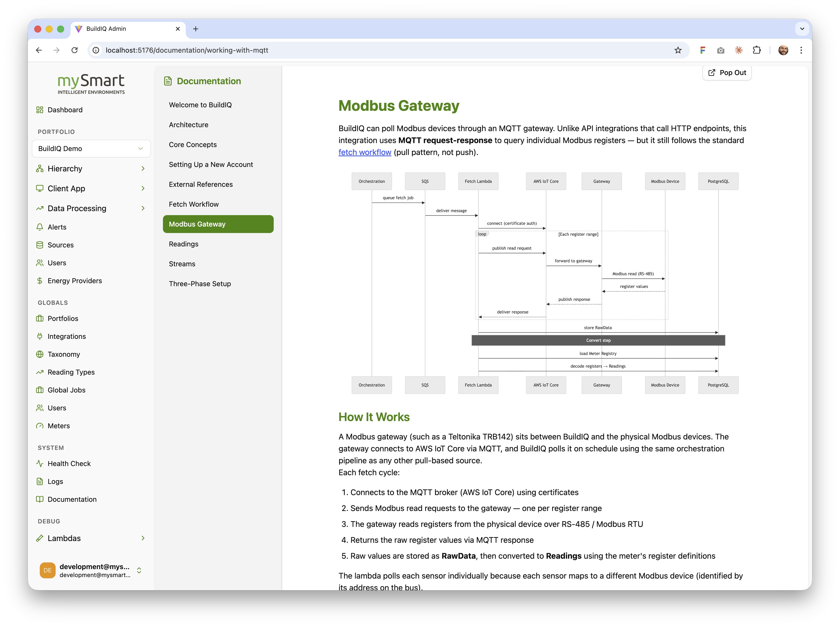Open the BuildIQ Demo portfolio dropdown
This screenshot has height=627, width=840.
91,148
